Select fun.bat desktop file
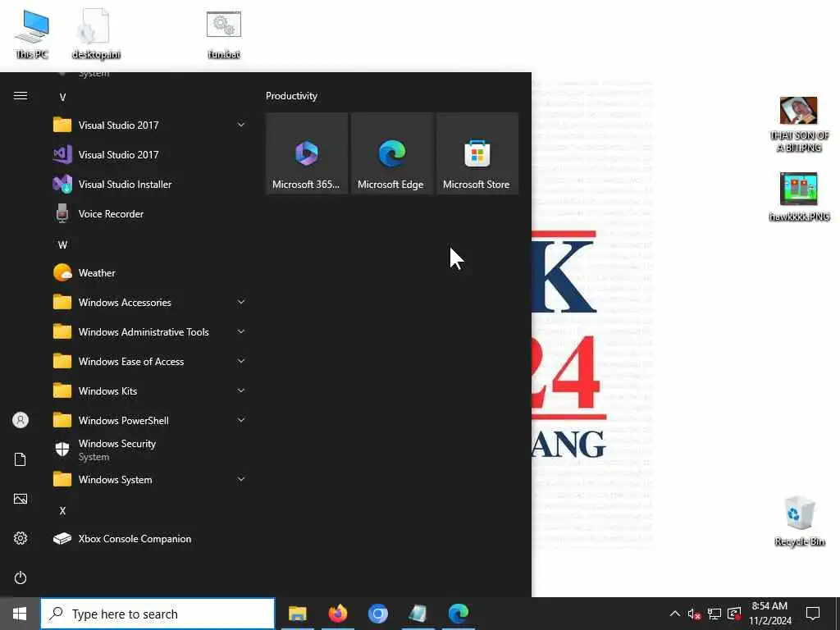 (224, 34)
